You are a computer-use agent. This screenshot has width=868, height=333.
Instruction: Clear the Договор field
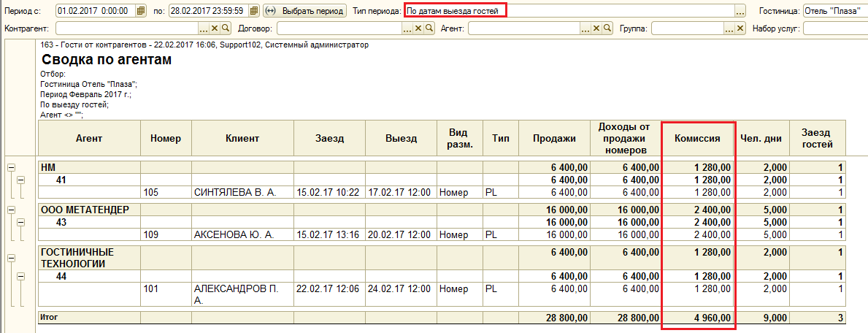coord(418,28)
